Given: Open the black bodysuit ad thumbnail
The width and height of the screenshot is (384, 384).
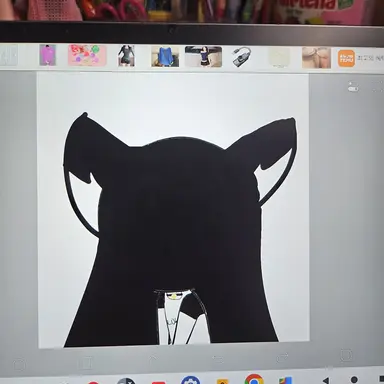Looking at the screenshot, I should [126, 56].
